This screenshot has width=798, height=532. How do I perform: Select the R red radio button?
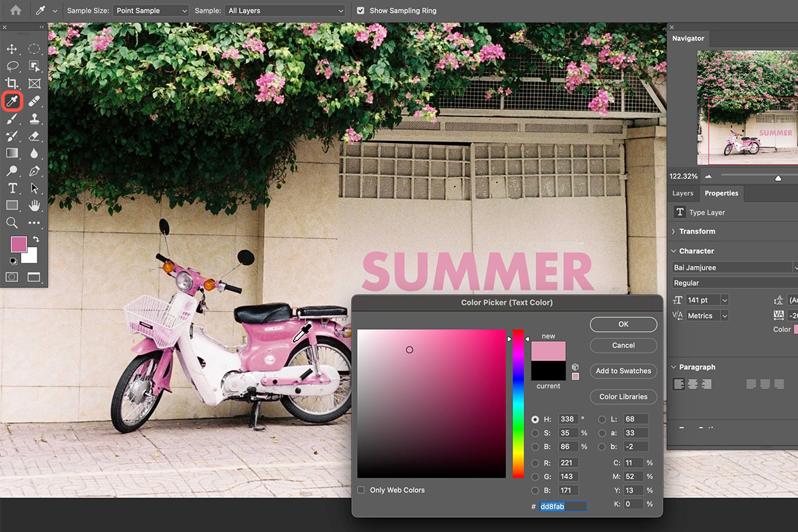pos(535,463)
